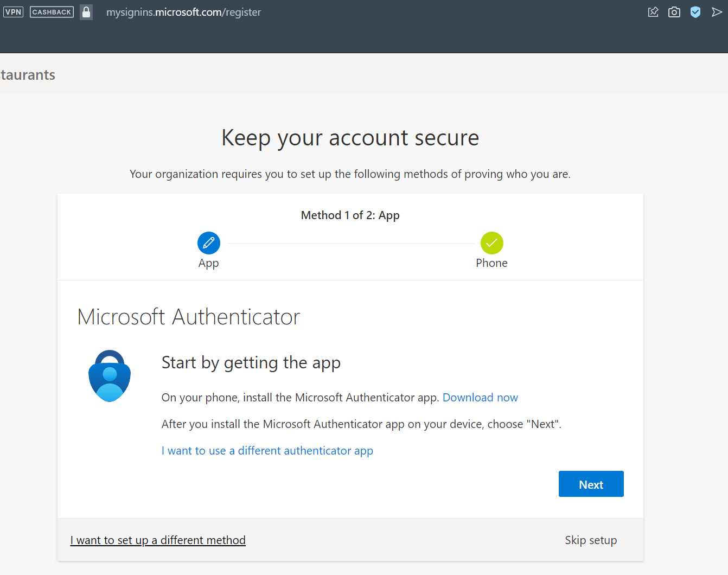Click the partial "taurants" header title
728x575 pixels.
[28, 75]
